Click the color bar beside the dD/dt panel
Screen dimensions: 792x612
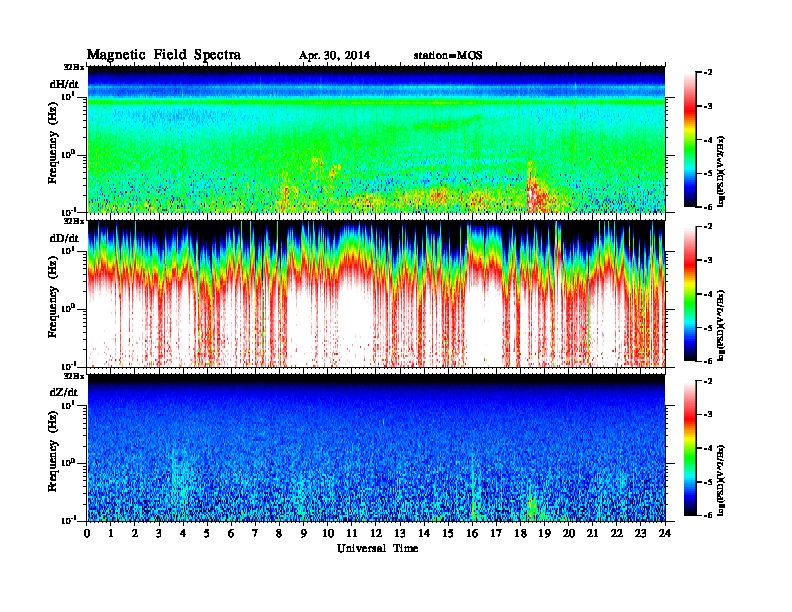[690, 294]
